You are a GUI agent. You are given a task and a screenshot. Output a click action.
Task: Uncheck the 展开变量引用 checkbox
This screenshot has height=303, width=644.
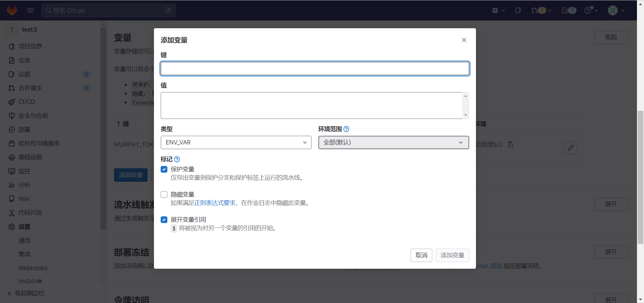[164, 220]
